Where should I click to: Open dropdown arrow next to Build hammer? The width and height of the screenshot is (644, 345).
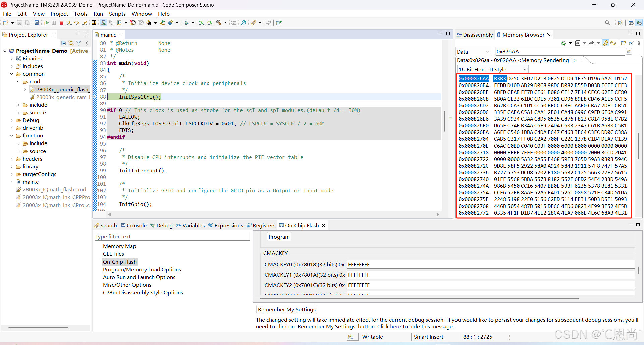(x=225, y=23)
